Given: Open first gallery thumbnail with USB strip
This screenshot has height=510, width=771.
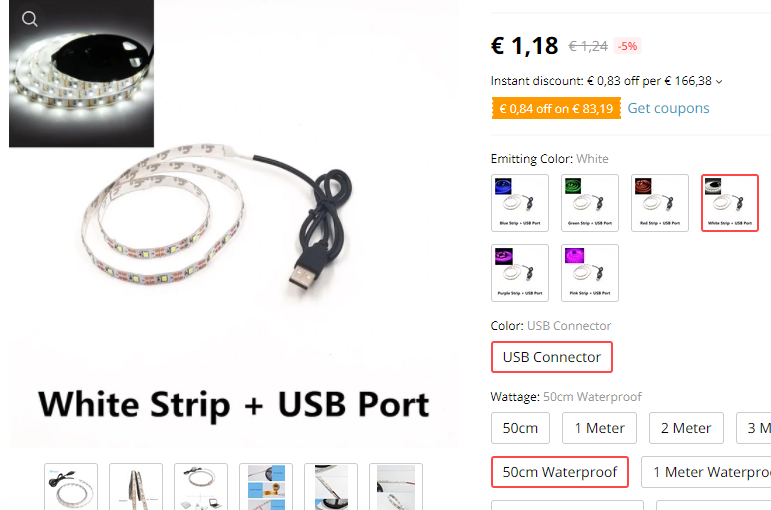Looking at the screenshot, I should coord(71,486).
